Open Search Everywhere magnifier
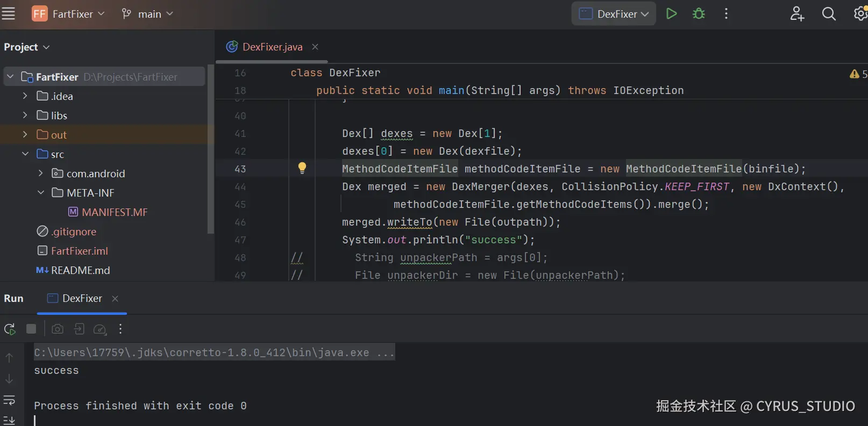 pyautogui.click(x=829, y=13)
